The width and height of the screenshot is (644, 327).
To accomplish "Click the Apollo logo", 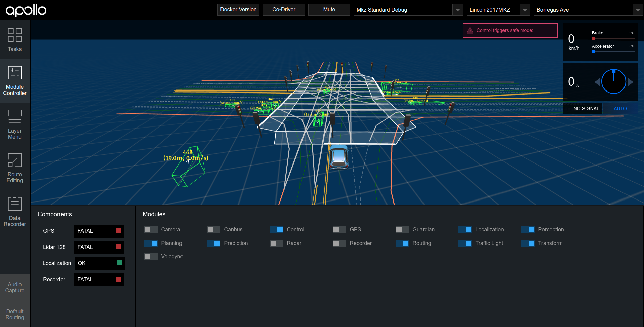I will pos(26,10).
